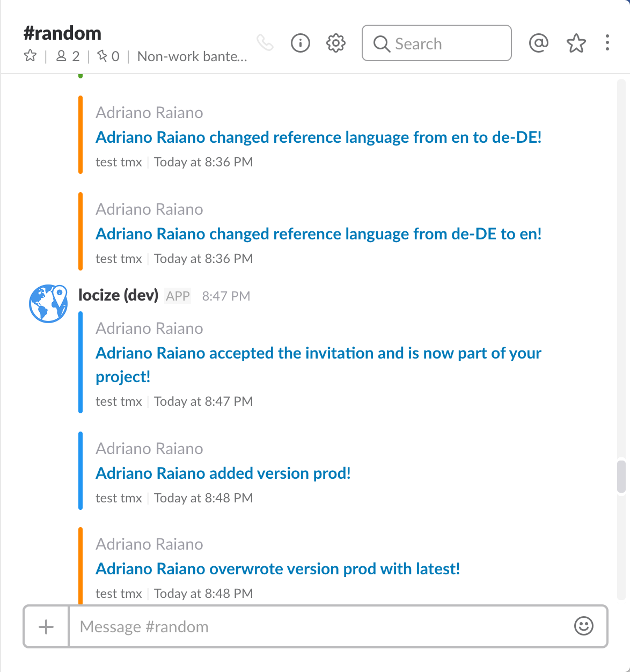The height and width of the screenshot is (672, 630).
Task: View the channel's member list
Action: 68,56
